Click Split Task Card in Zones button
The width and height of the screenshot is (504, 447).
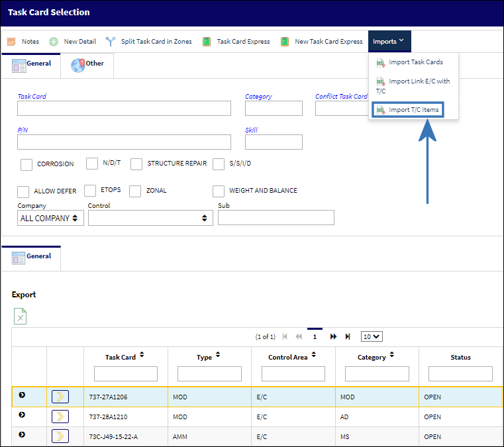[x=149, y=42]
